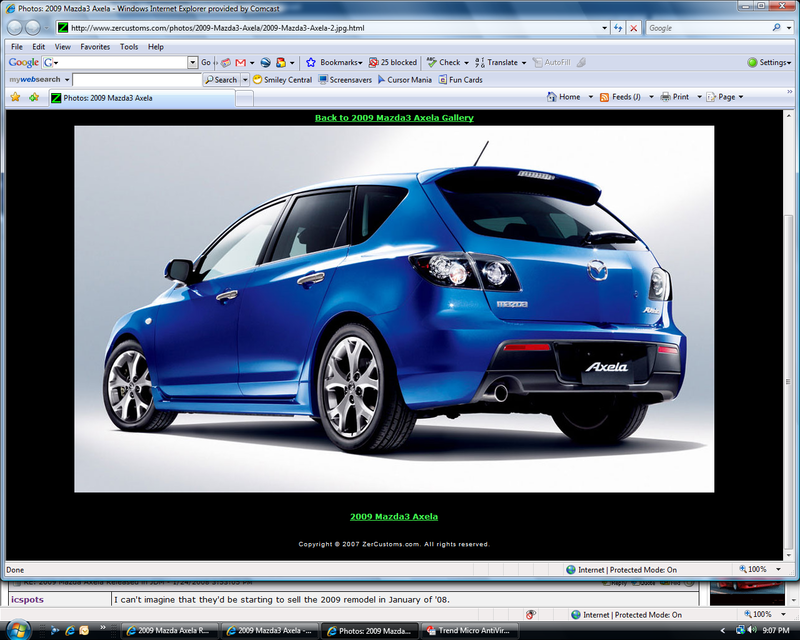The height and width of the screenshot is (640, 800).
Task: Open the Help menu
Action: point(156,46)
